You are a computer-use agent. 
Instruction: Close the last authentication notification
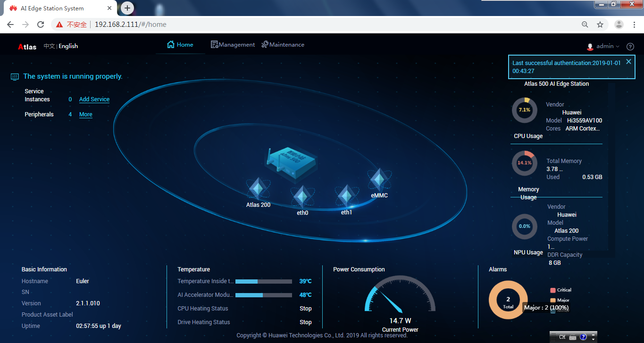(x=628, y=62)
